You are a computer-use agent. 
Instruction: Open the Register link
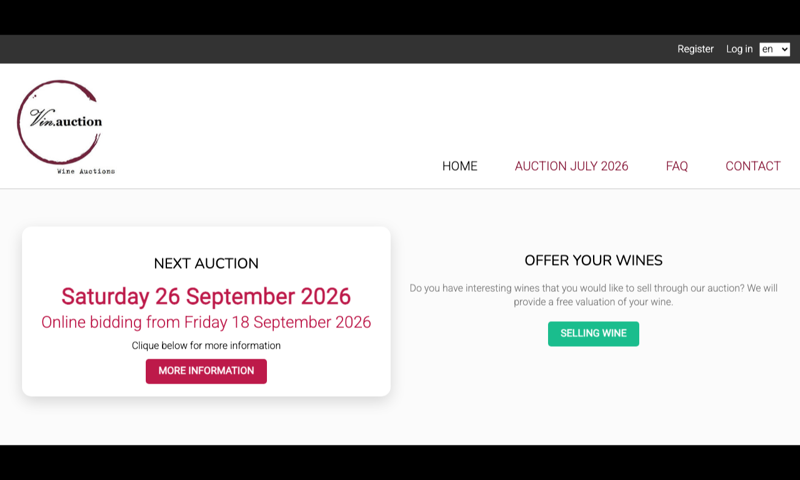[x=695, y=49]
